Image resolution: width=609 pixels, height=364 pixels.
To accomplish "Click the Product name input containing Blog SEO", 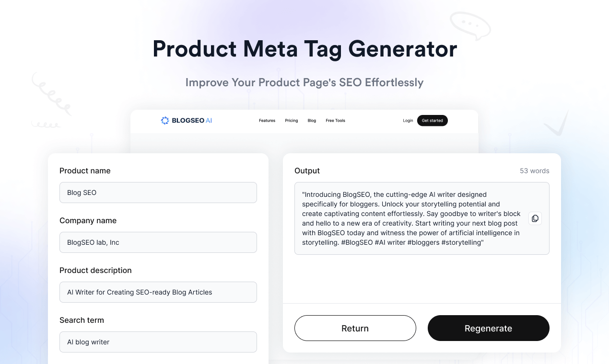I will [x=158, y=193].
